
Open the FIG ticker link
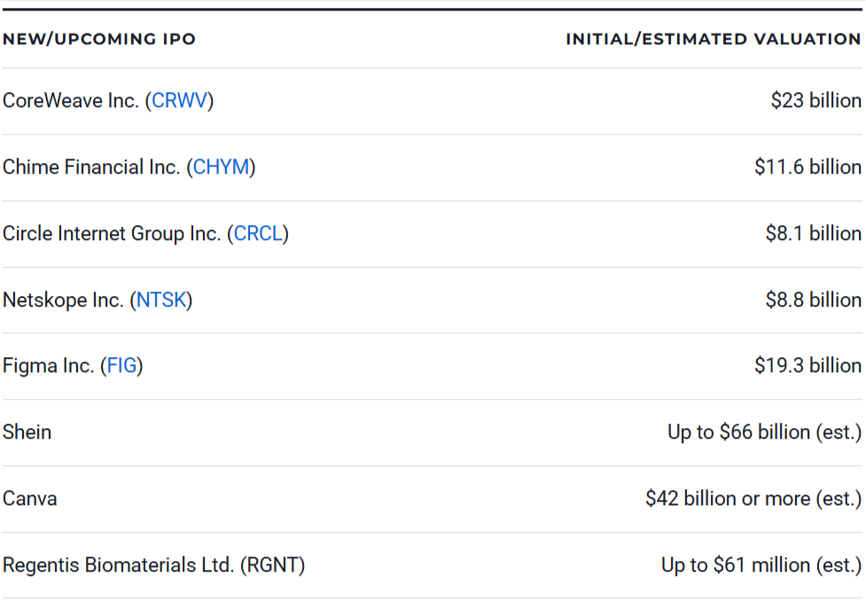(121, 366)
